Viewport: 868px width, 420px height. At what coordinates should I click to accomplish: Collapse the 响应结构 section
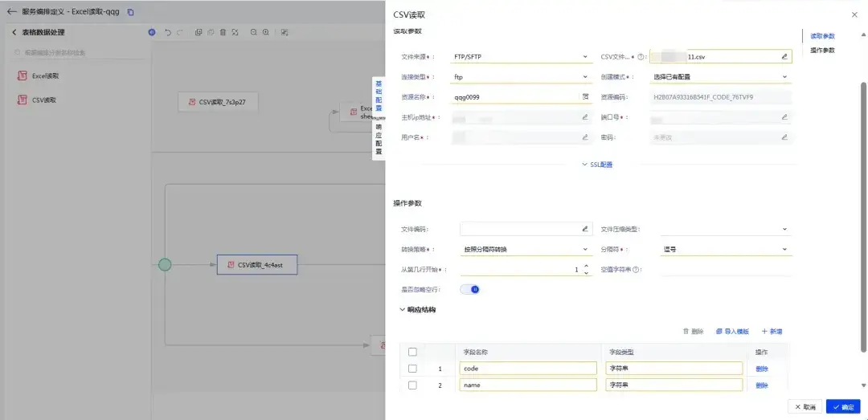click(x=417, y=310)
